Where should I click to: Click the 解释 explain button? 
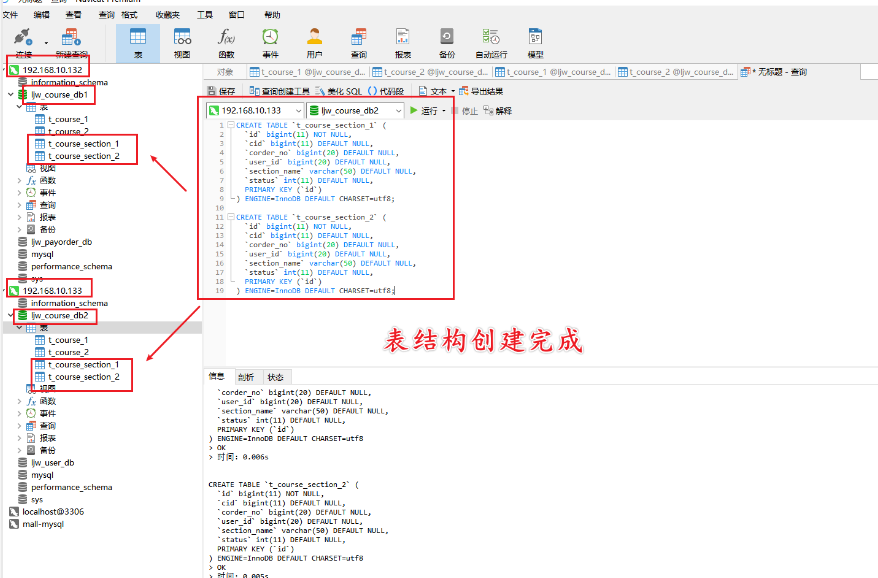[497, 111]
